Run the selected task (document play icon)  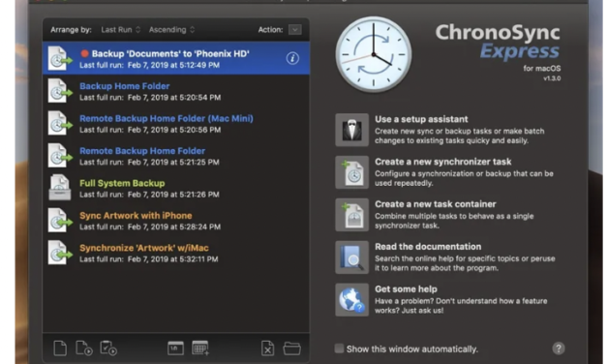84,349
